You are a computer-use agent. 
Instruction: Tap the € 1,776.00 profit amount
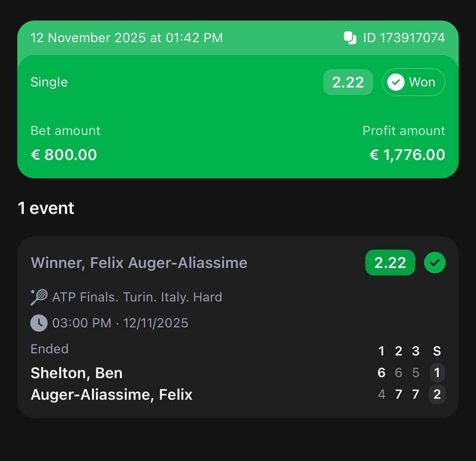pos(407,155)
